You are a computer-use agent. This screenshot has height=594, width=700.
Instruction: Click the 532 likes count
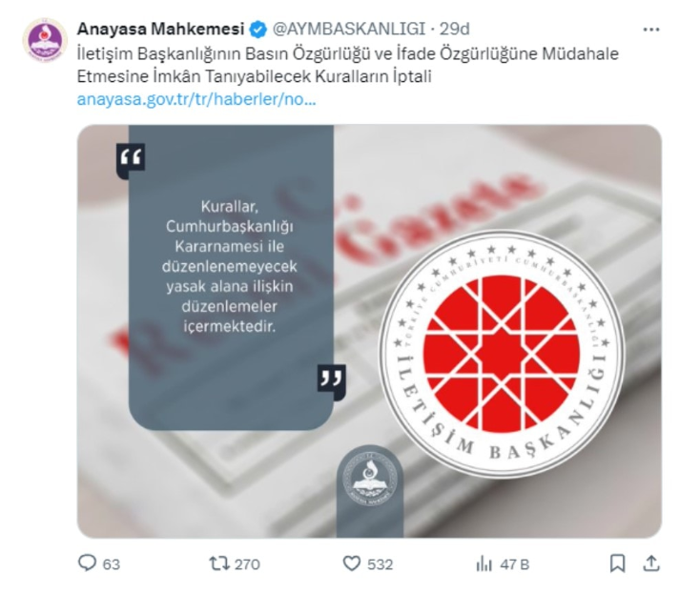pos(380,564)
